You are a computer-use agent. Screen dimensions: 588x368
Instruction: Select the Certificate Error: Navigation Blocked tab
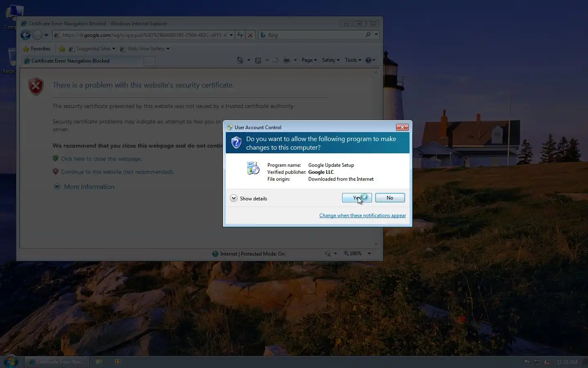82,61
